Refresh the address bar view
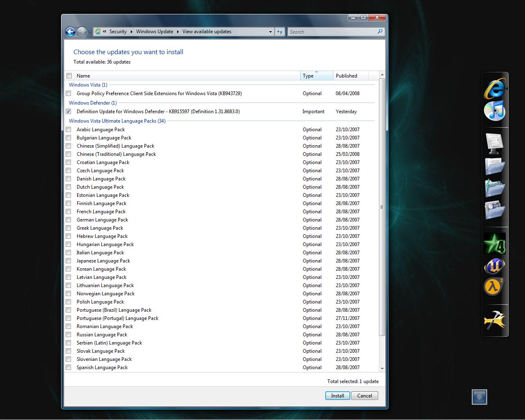The image size is (525, 420). pyautogui.click(x=280, y=32)
